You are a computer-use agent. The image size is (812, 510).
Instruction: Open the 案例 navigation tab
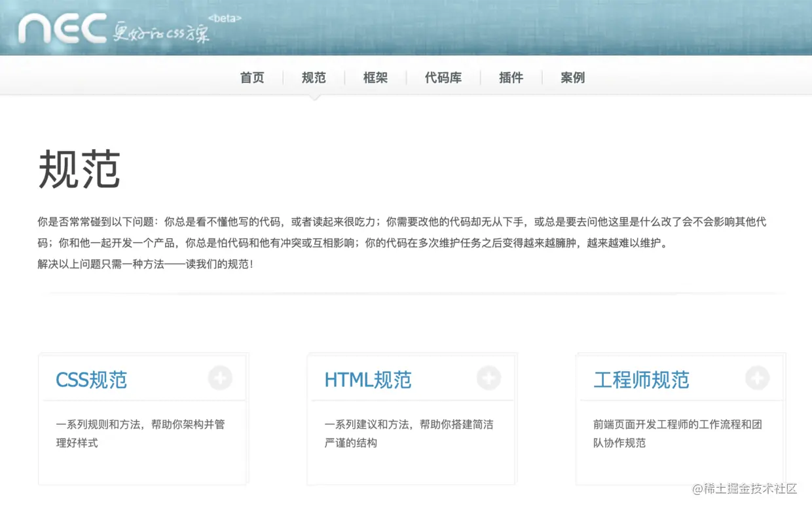[x=573, y=78]
